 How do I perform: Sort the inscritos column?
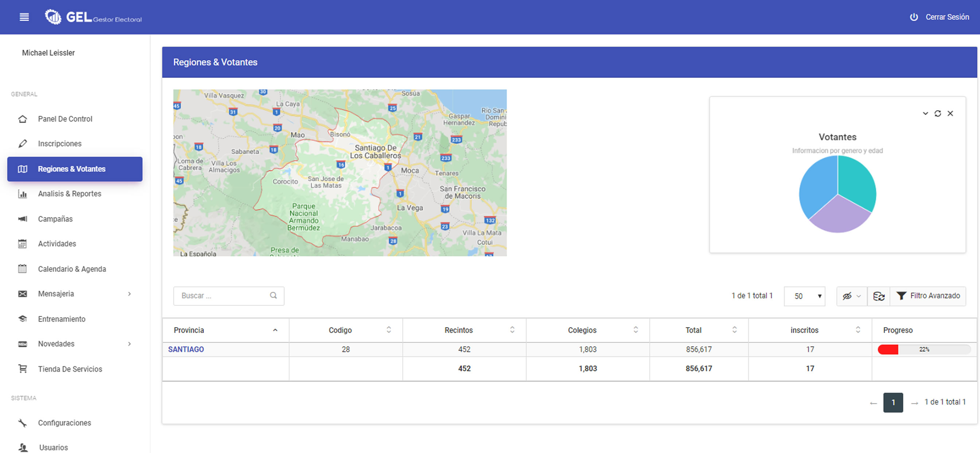point(857,330)
